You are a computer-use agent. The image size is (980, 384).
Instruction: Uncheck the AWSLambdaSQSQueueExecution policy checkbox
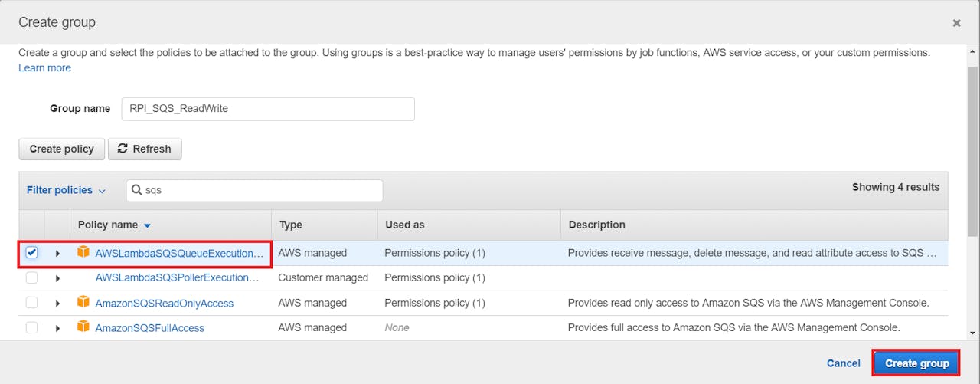click(31, 253)
